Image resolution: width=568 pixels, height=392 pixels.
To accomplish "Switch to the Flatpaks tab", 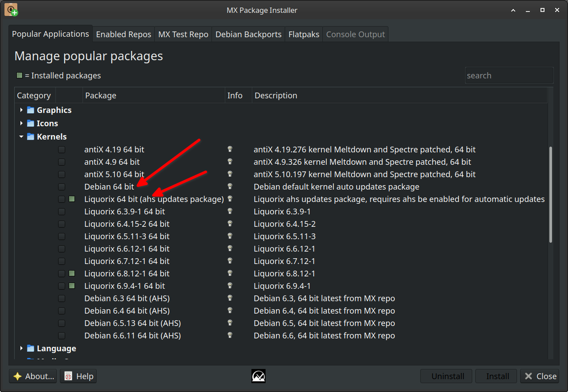I will pos(304,34).
